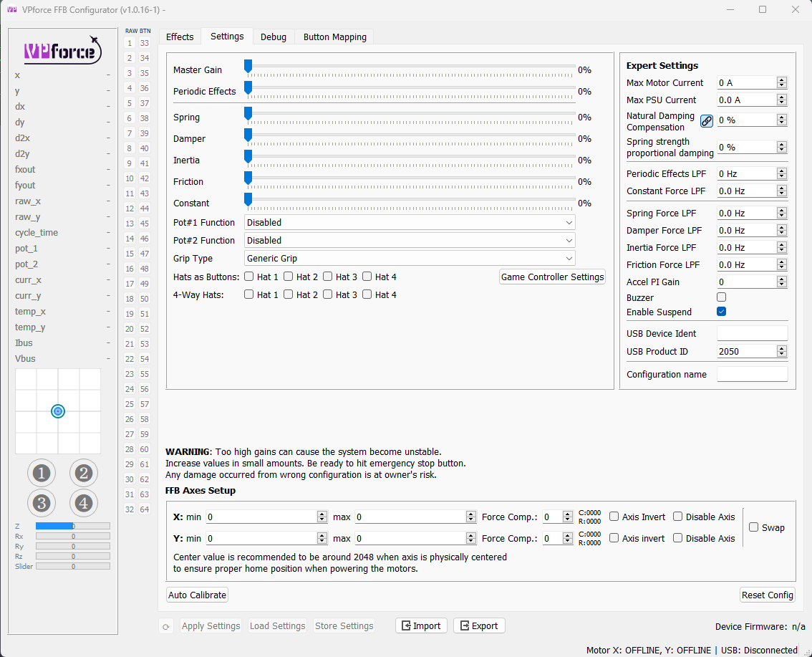Click the X max value field
The image size is (812, 657).
[410, 517]
